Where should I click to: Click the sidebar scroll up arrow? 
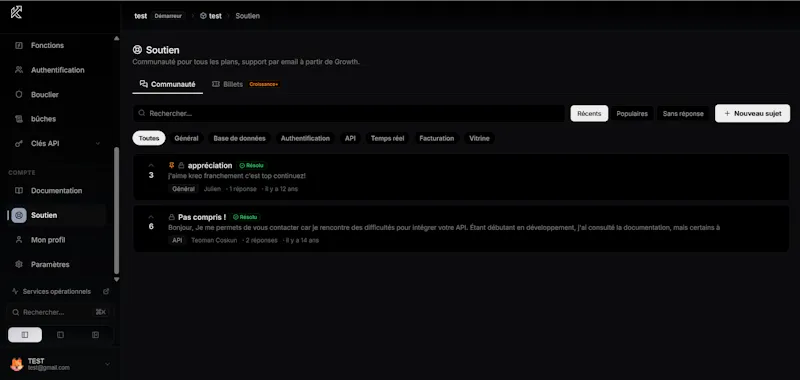click(x=116, y=38)
